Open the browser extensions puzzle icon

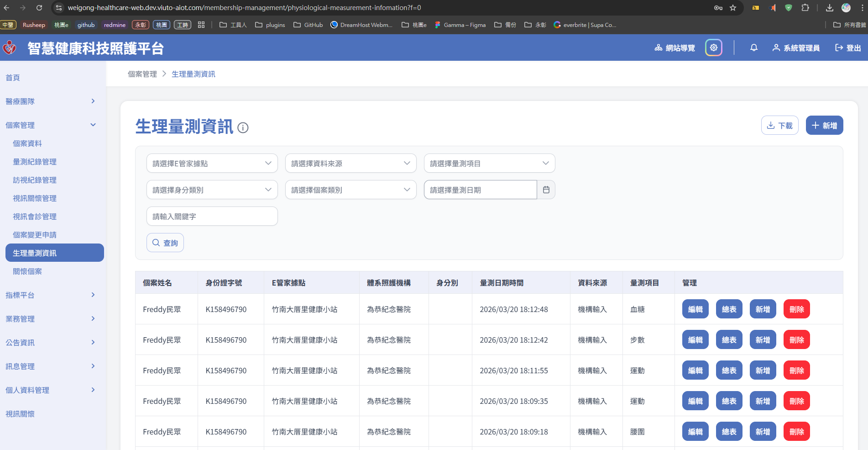[x=805, y=8]
